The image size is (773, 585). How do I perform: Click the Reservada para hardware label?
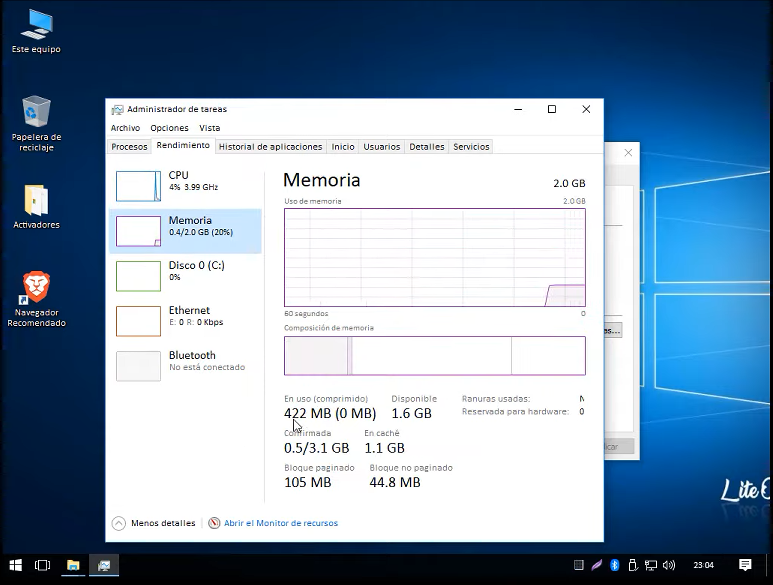click(515, 412)
